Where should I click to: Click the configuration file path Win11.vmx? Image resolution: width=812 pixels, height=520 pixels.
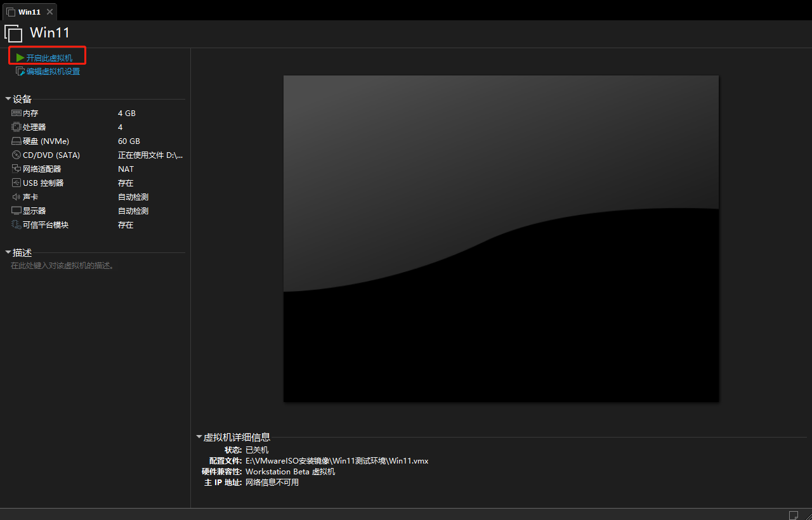[x=337, y=461]
